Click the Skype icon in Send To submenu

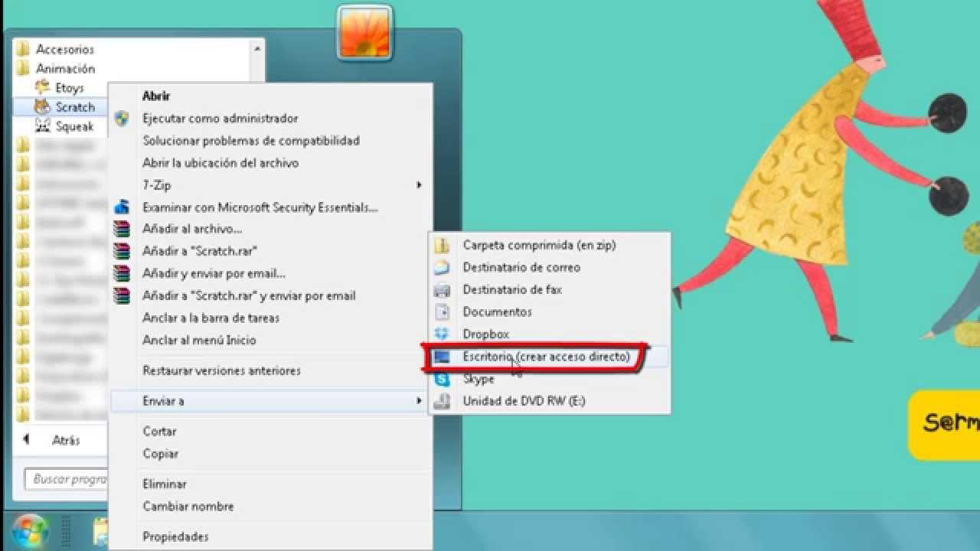tap(442, 379)
